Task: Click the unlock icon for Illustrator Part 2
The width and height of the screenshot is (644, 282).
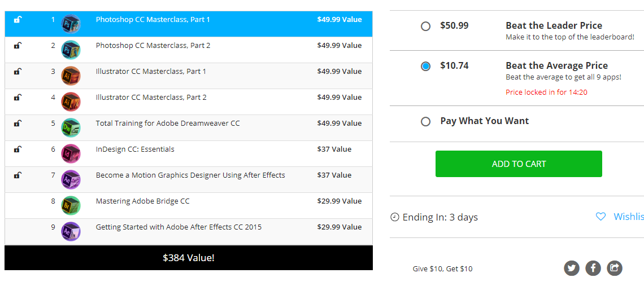Action: (18, 98)
